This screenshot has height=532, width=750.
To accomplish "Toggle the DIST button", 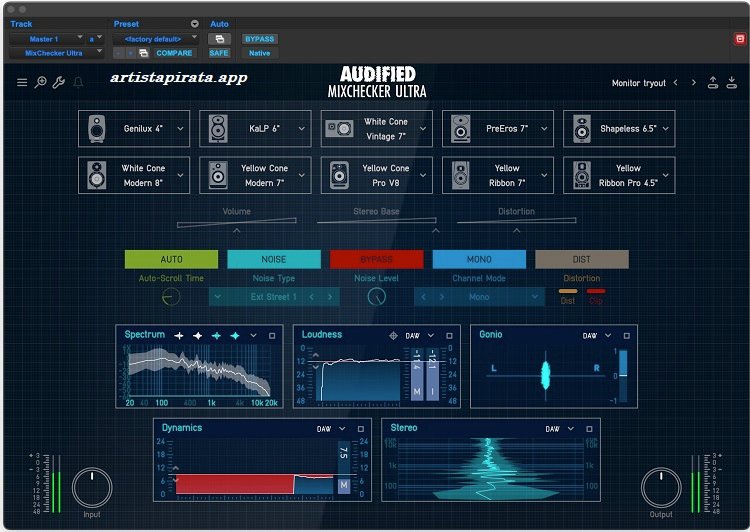I will click(582, 259).
